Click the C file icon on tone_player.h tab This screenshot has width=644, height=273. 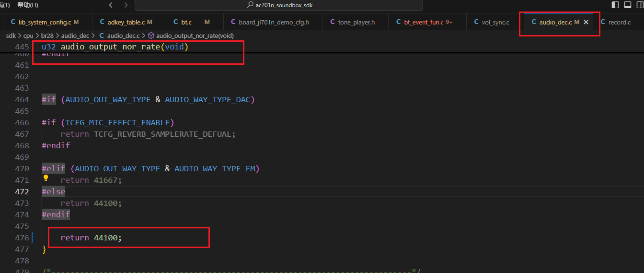coord(333,22)
